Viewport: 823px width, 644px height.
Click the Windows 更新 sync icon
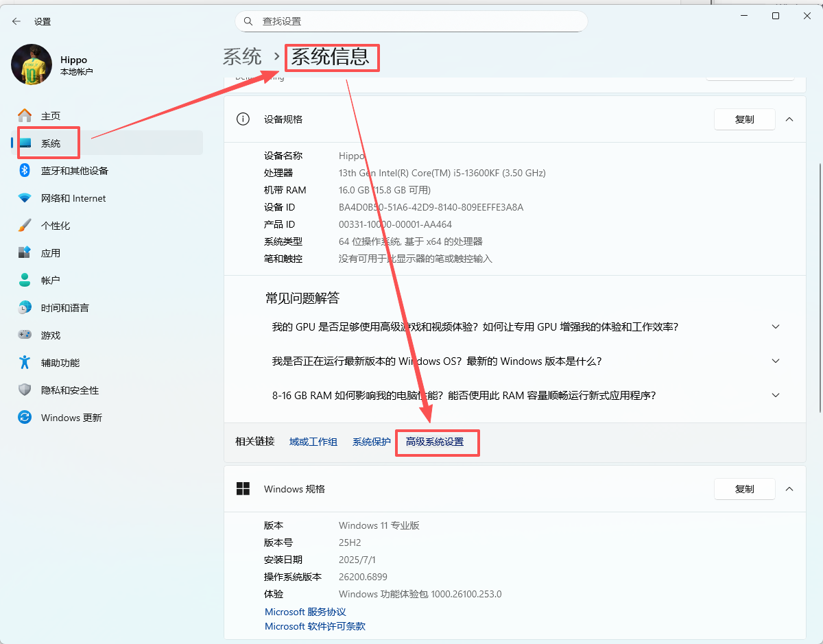point(25,418)
